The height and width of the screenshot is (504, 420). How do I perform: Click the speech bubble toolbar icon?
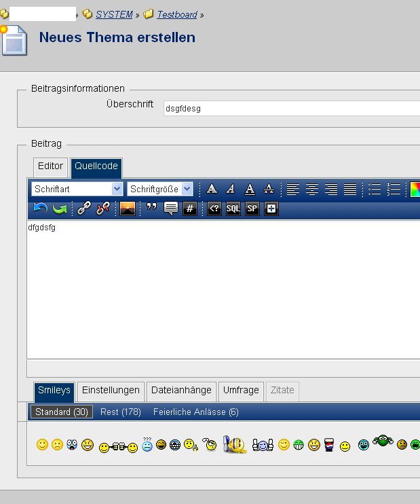(170, 209)
